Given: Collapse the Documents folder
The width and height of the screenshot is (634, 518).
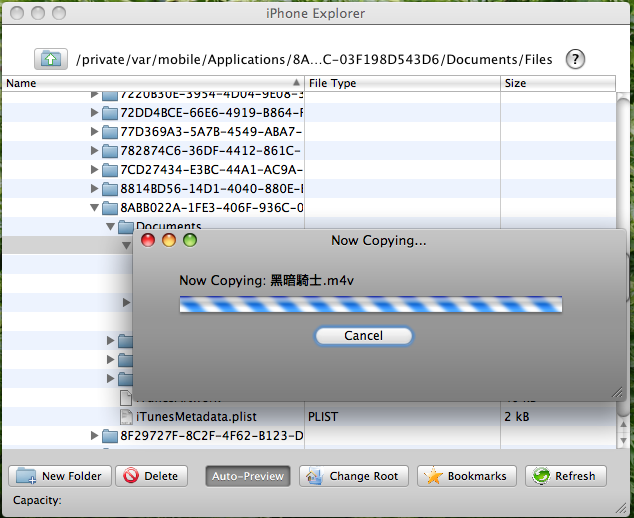Looking at the screenshot, I should (x=110, y=227).
